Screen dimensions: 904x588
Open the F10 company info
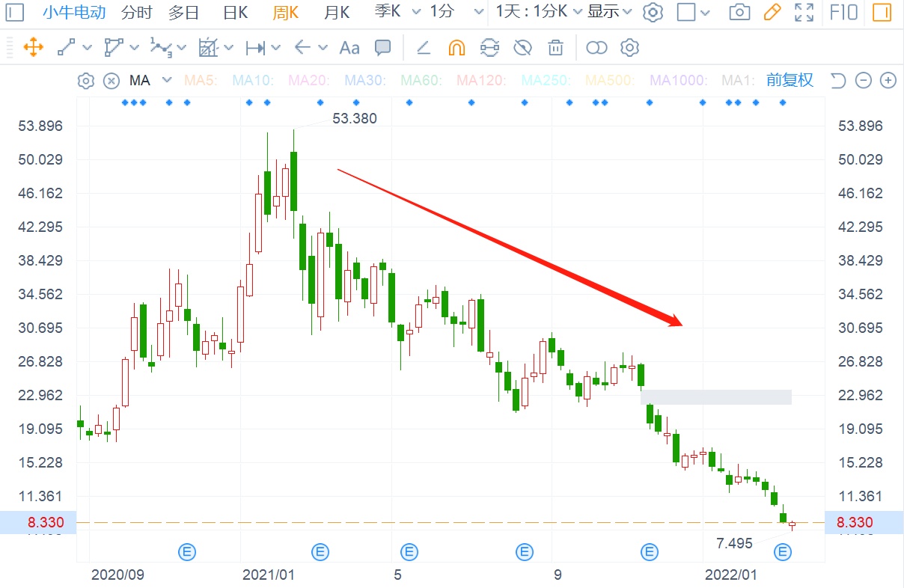[844, 12]
